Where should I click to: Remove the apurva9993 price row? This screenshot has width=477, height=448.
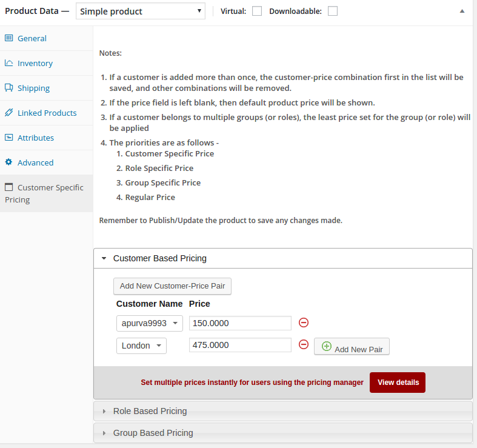tap(304, 323)
